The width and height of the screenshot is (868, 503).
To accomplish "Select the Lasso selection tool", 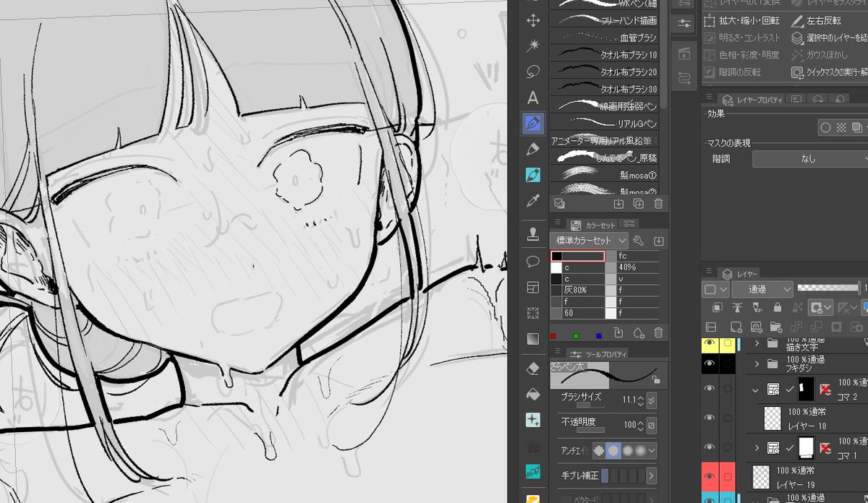I will coord(533,72).
